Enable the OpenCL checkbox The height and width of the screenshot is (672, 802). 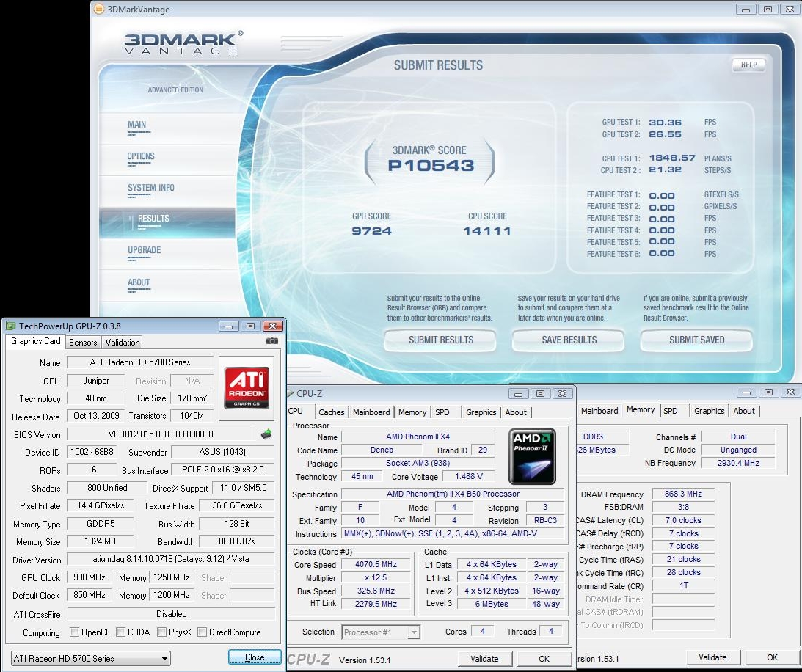tap(74, 632)
